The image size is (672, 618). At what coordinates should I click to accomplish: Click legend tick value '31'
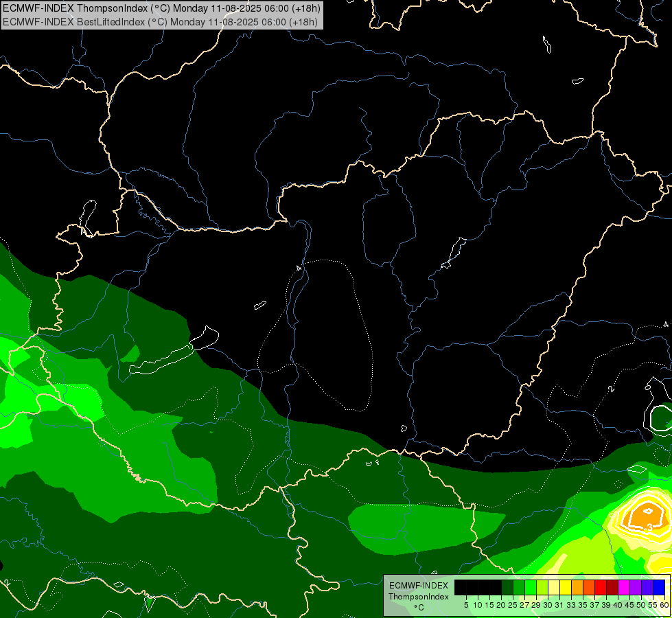pyautogui.click(x=559, y=605)
